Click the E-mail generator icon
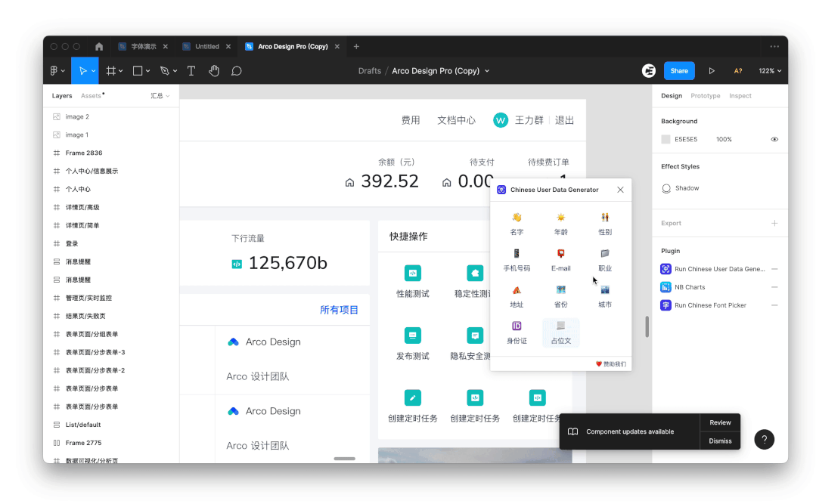 560,259
